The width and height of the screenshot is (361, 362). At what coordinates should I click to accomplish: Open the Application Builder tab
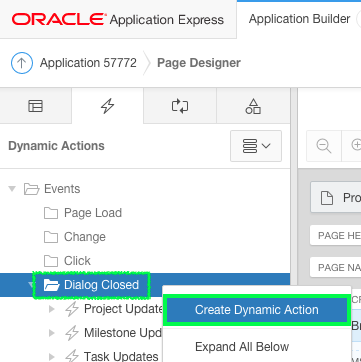pos(299,19)
